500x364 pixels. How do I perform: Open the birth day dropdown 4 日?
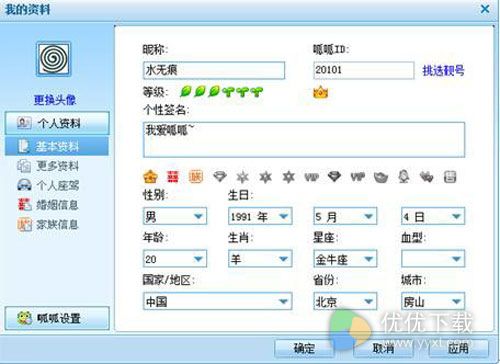[x=433, y=216]
